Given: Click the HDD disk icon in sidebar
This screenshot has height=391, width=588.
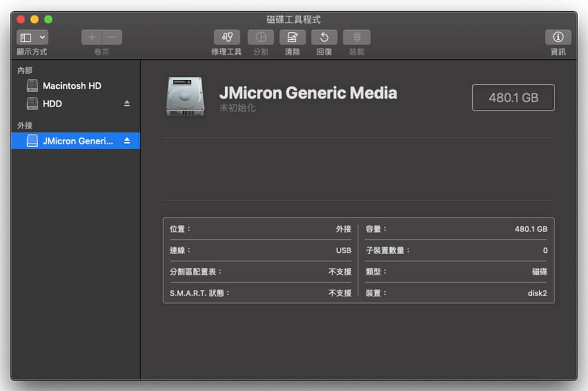Looking at the screenshot, I should pos(32,103).
